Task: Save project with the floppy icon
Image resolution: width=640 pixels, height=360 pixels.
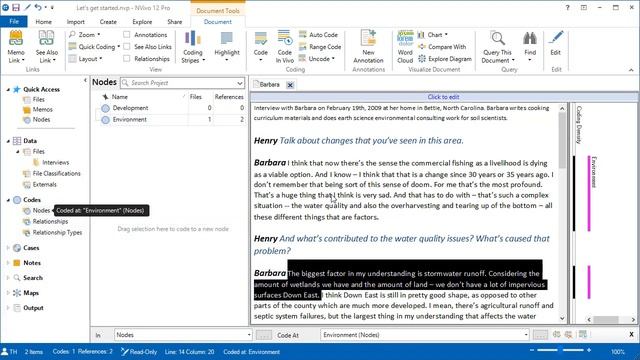Action: click(x=16, y=7)
